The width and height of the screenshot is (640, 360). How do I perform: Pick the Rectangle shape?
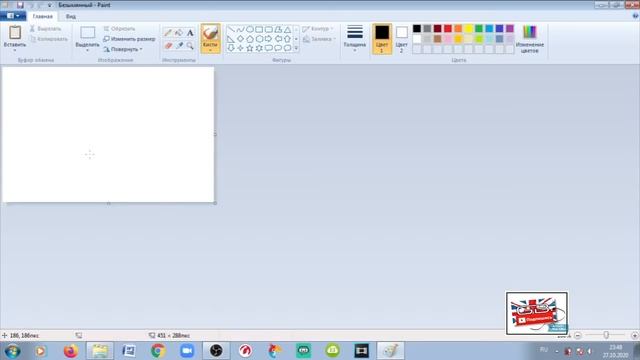point(259,29)
